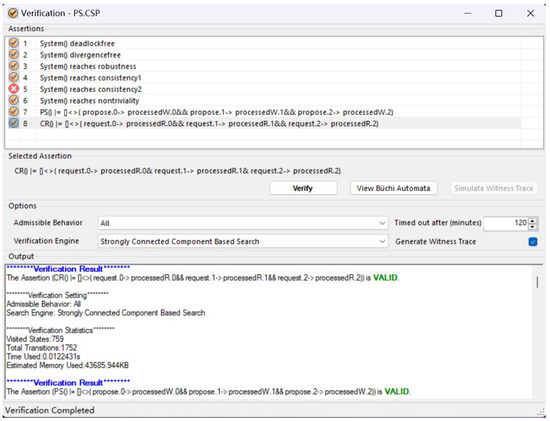Screen dimensions: 550x421
Task: Click the status icon next to robustness assertion
Action: (x=13, y=66)
